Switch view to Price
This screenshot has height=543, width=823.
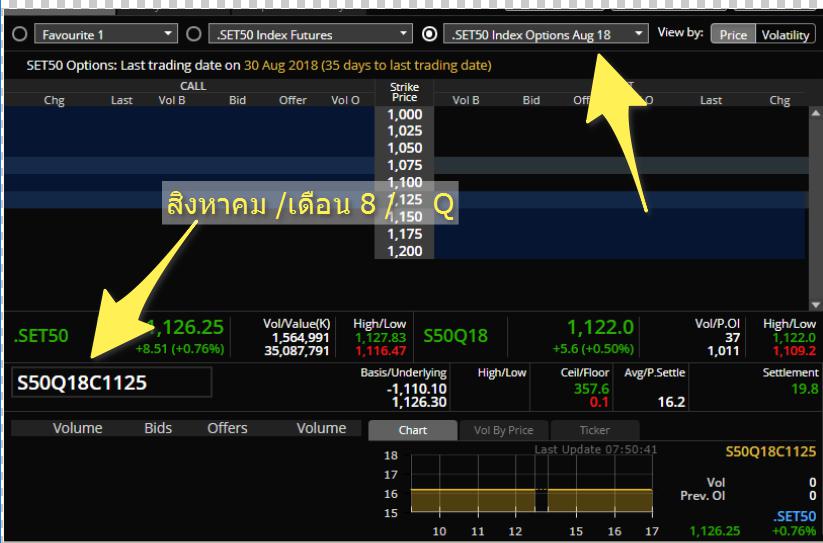pyautogui.click(x=733, y=35)
